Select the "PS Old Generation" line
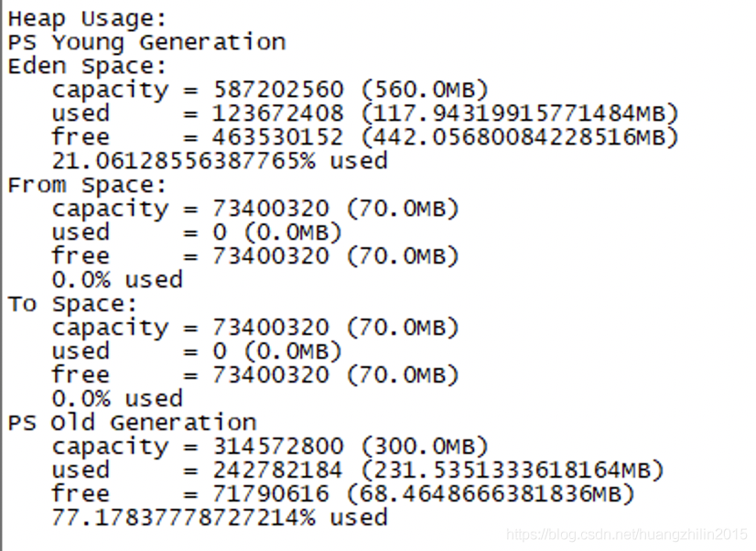756x551 pixels. tap(132, 423)
